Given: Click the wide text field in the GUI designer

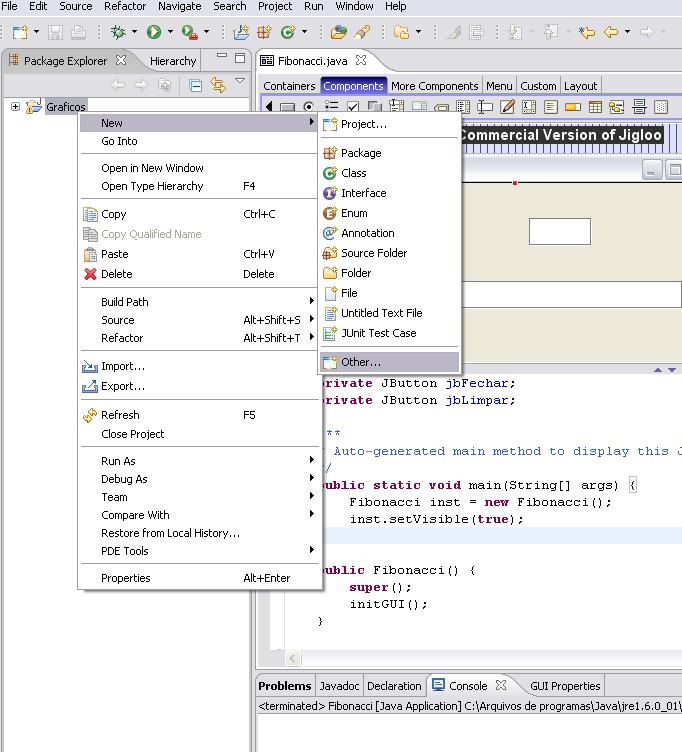Looking at the screenshot, I should pos(571,294).
